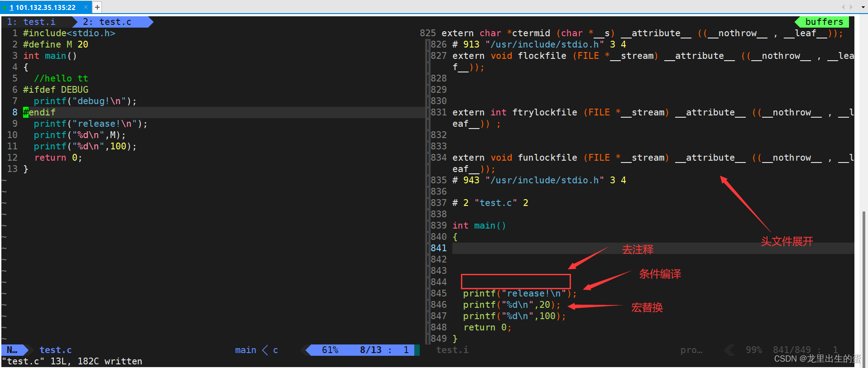The width and height of the screenshot is (868, 368).
Task: Click the //hello tt comment line
Action: (x=61, y=78)
